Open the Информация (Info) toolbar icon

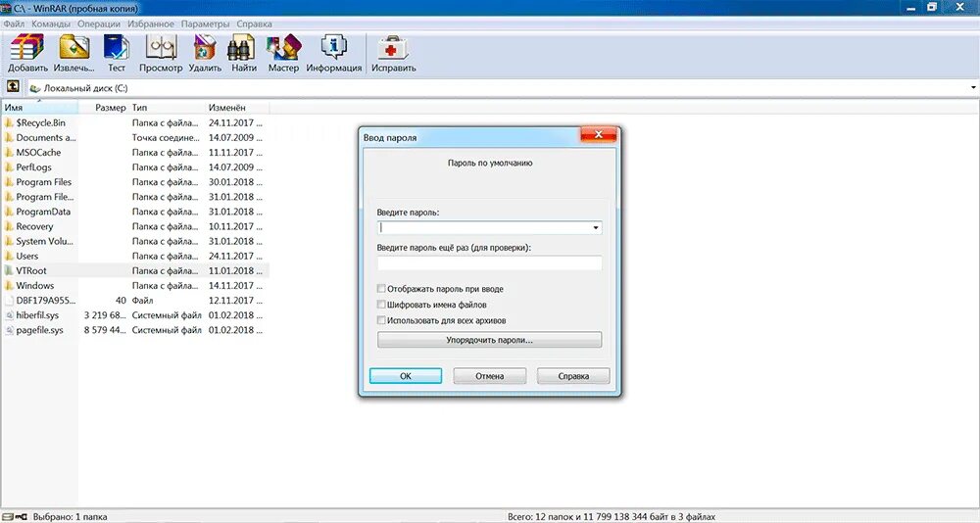coord(334,47)
